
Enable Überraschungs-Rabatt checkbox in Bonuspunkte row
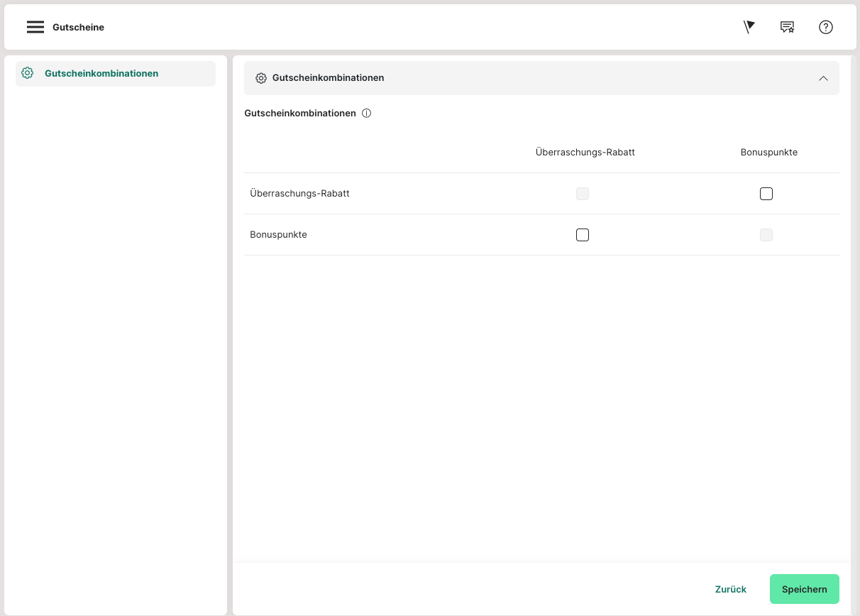583,235
